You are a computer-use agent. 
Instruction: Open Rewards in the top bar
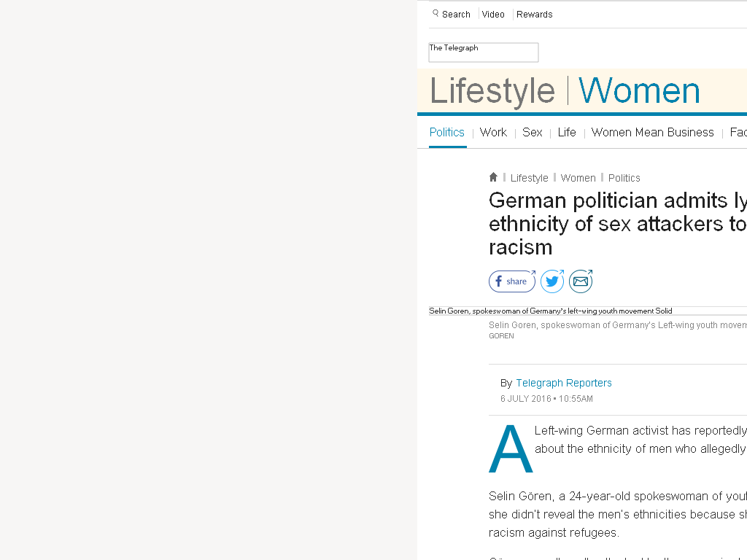click(x=534, y=15)
